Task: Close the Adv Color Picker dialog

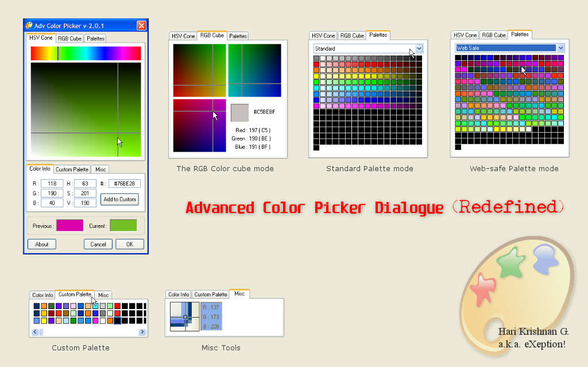Action: (x=141, y=25)
